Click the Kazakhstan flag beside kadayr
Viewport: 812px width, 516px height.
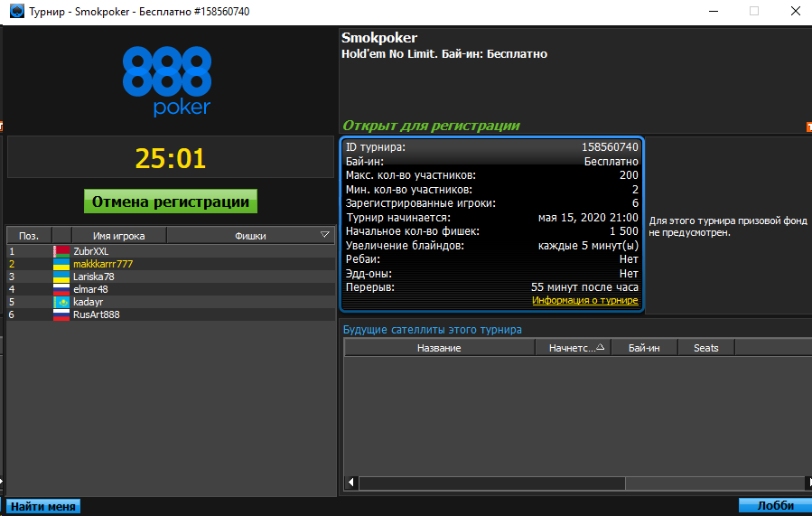61,302
